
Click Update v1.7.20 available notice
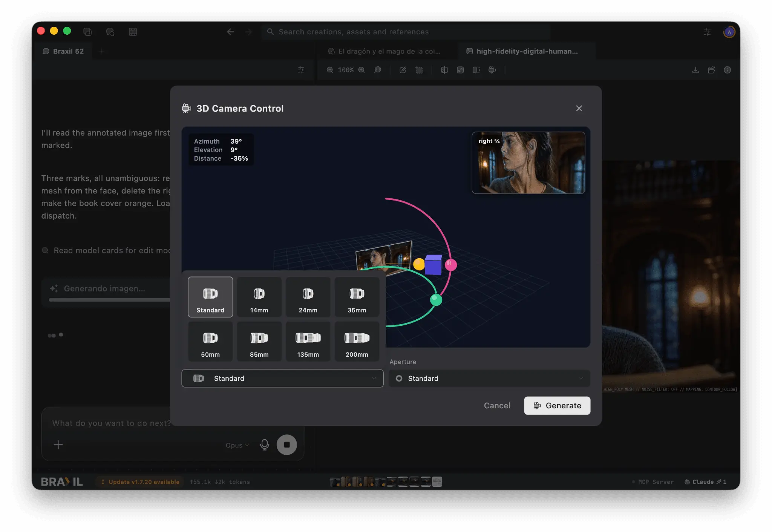[x=140, y=482]
